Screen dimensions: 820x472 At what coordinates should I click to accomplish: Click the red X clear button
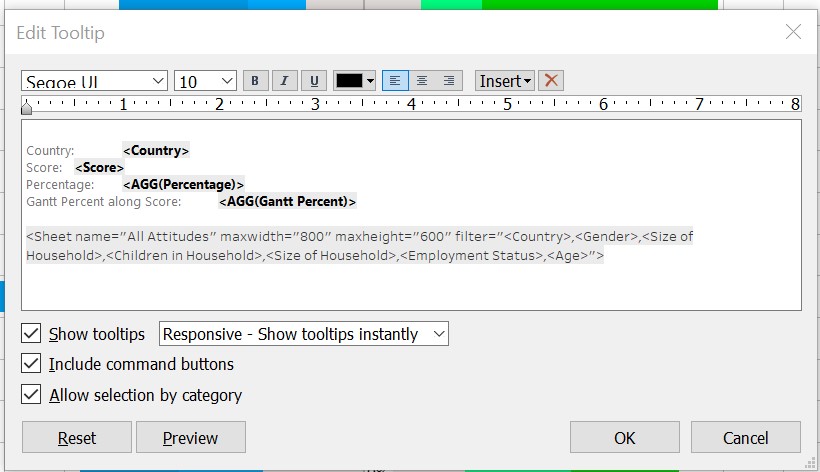coord(551,81)
